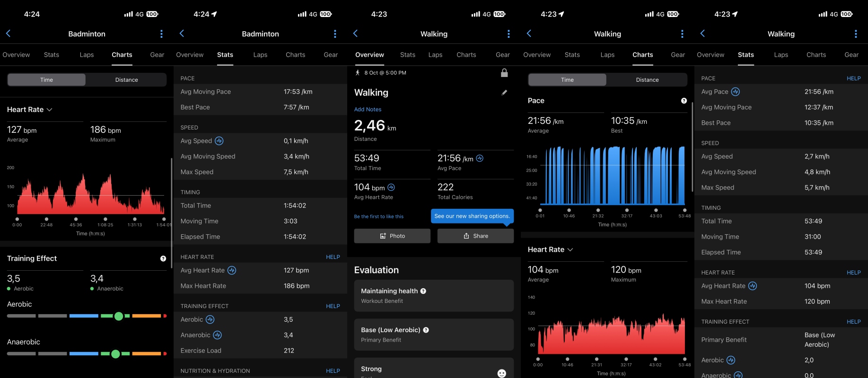Open the Maintaining health Workout Benefit card
868x378 pixels.
434,296
